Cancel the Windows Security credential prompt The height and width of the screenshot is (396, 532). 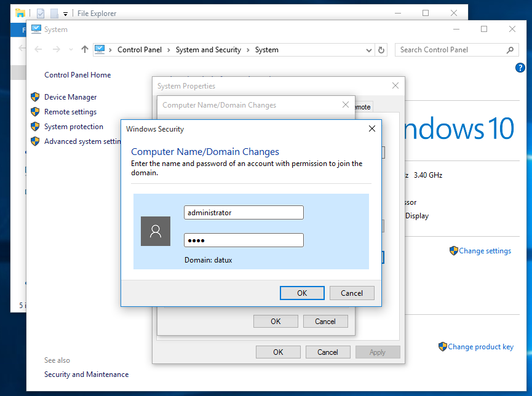(352, 293)
